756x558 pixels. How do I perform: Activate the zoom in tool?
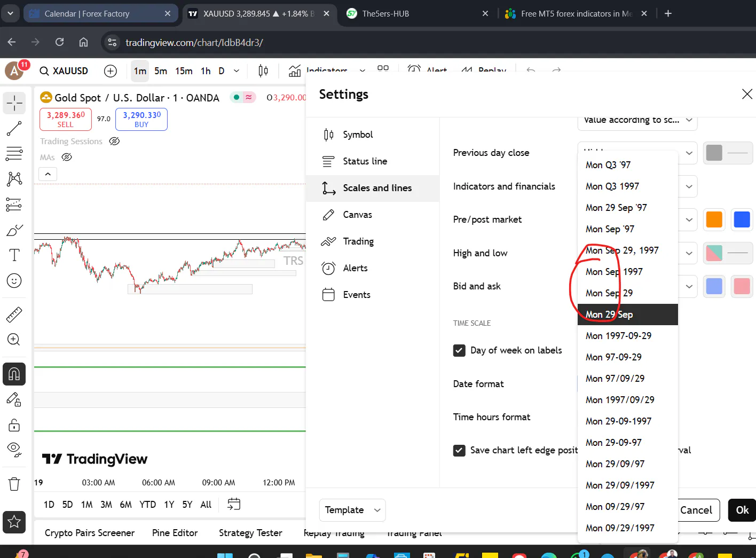(14, 340)
